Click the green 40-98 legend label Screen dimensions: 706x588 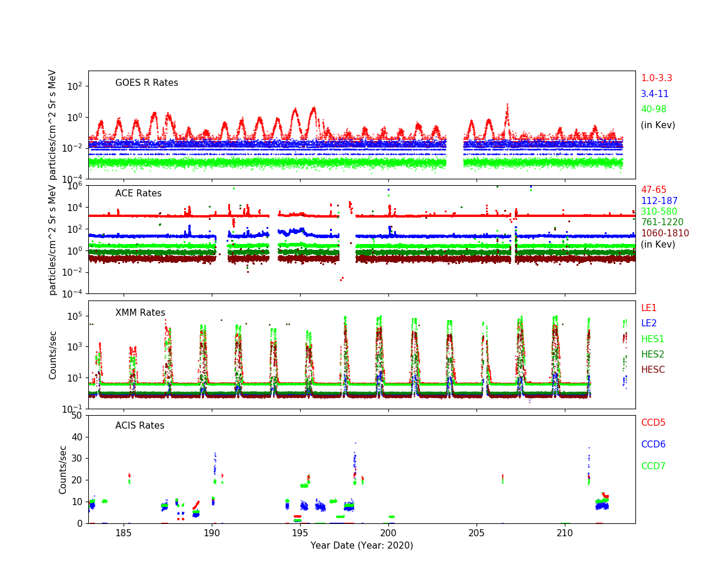[x=654, y=109]
